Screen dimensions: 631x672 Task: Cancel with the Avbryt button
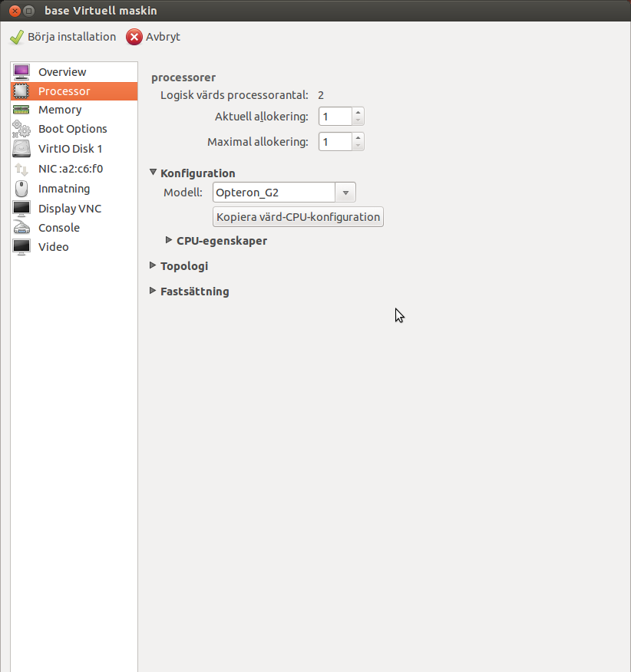pyautogui.click(x=154, y=37)
